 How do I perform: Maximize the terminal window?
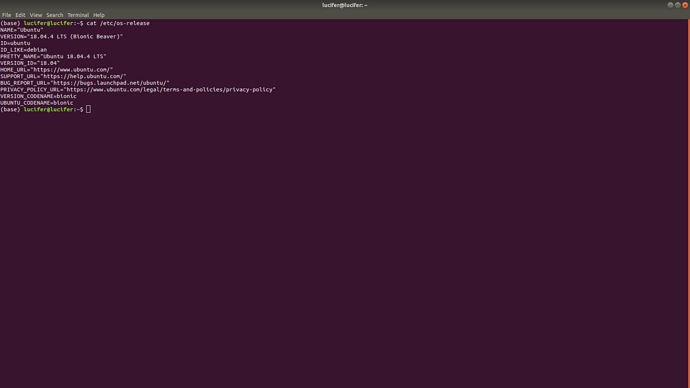[x=678, y=5]
